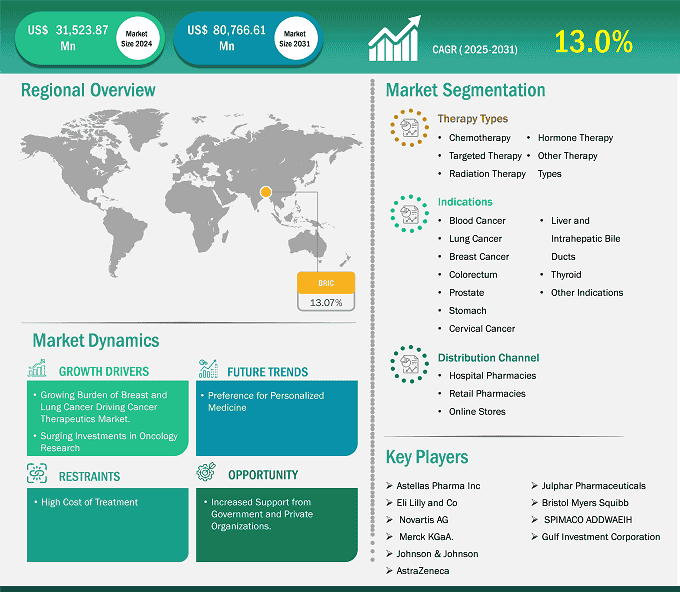The image size is (680, 592).
Task: Click the Restraints chain link icon
Action: (37, 473)
